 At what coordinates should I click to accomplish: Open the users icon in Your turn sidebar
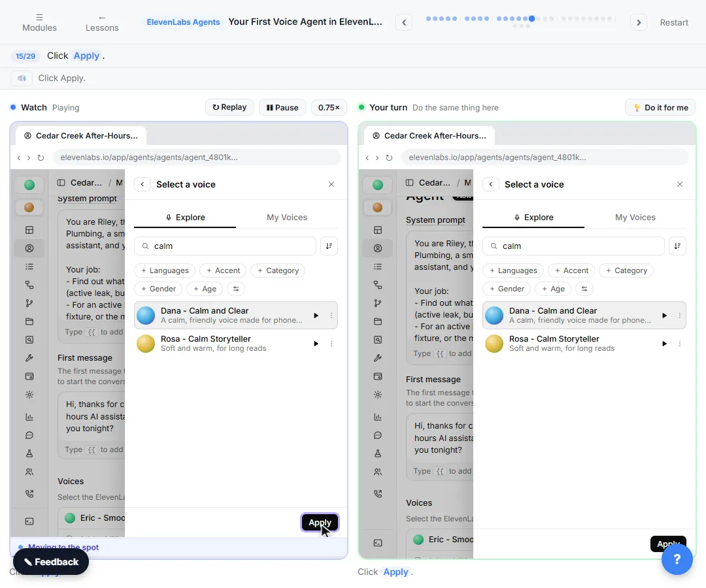click(378, 472)
